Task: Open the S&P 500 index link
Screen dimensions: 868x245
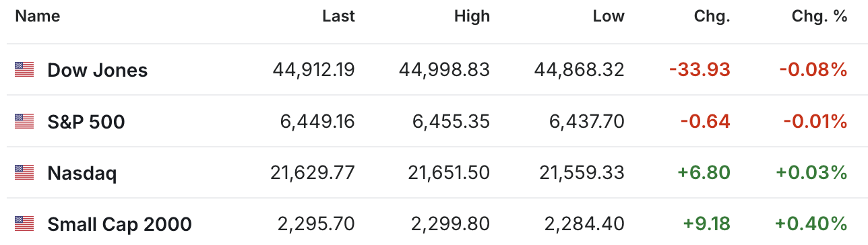Action: click(x=86, y=122)
